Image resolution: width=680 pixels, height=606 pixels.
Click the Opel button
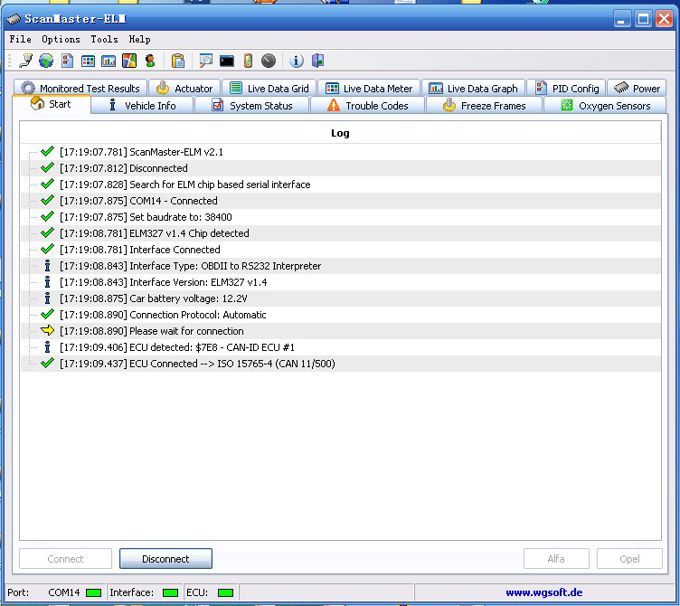click(x=629, y=559)
